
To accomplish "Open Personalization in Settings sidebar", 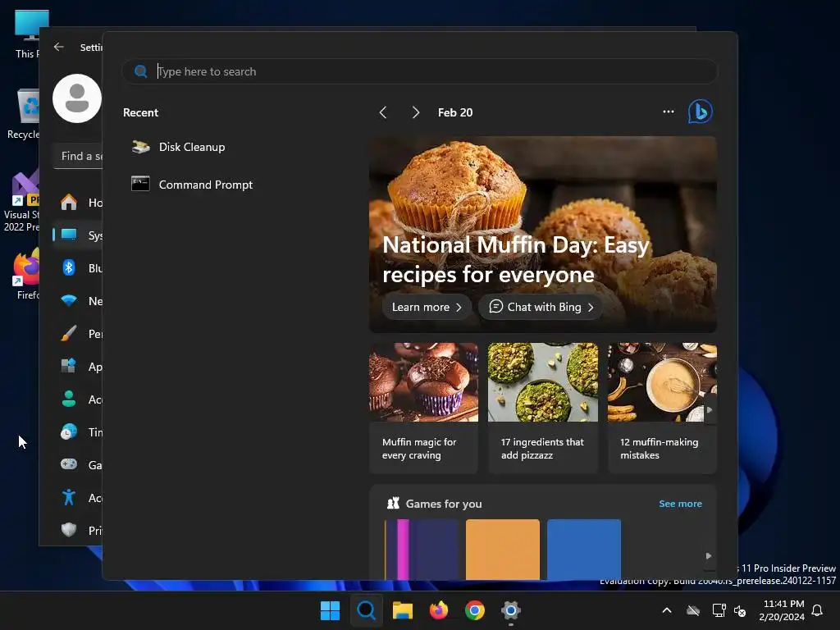I will point(78,334).
